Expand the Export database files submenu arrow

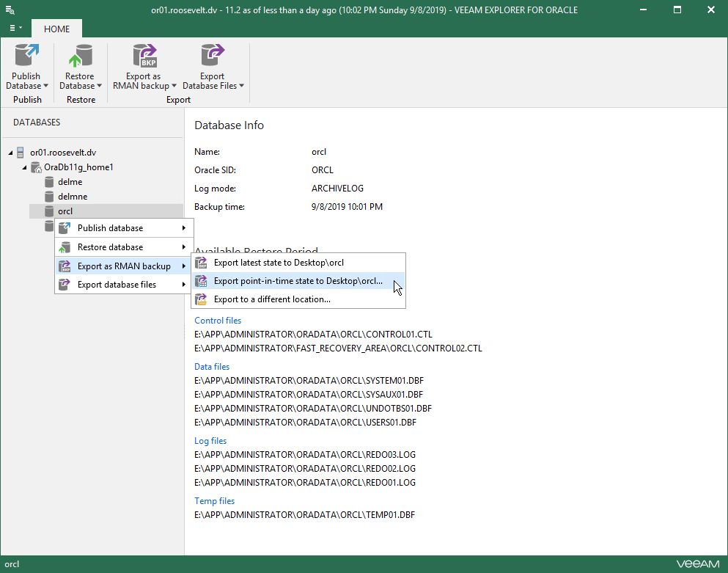(184, 285)
